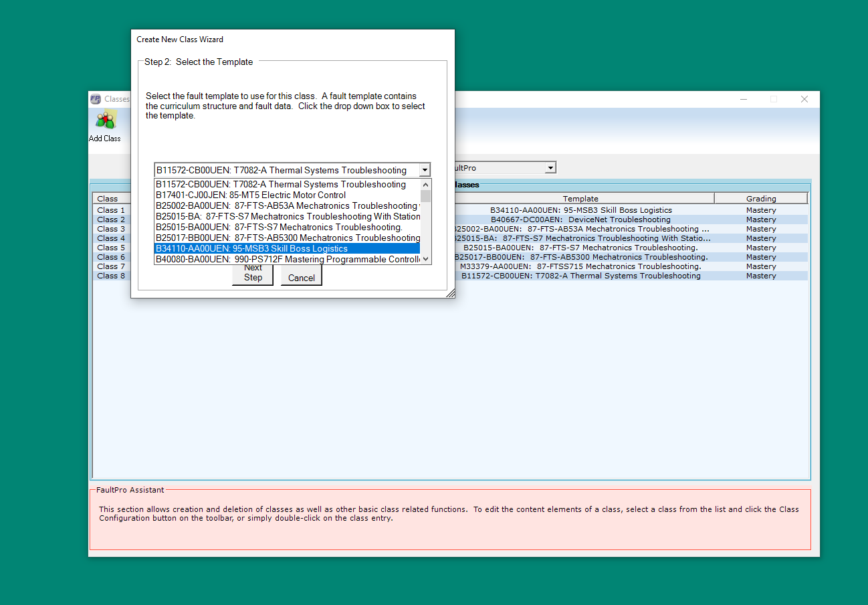The height and width of the screenshot is (605, 868).
Task: Click template cell B40667-DC00UEN DeviceNet Troubleshooting
Action: click(580, 220)
